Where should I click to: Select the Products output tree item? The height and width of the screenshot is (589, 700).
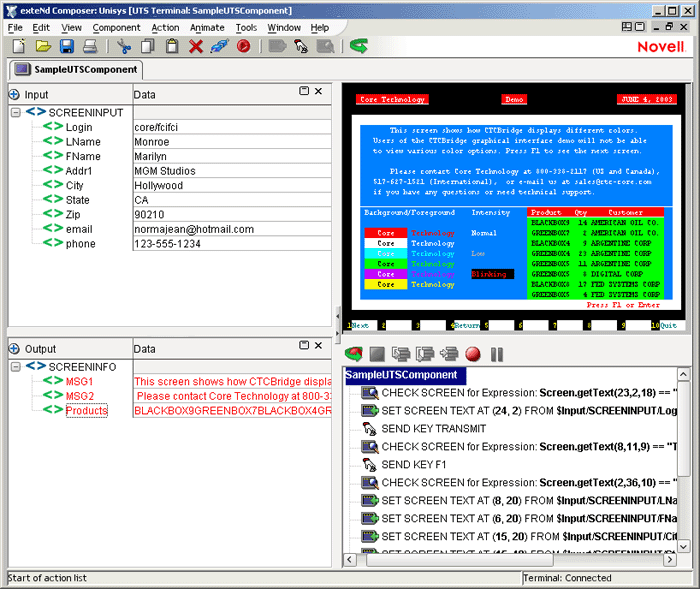point(87,411)
